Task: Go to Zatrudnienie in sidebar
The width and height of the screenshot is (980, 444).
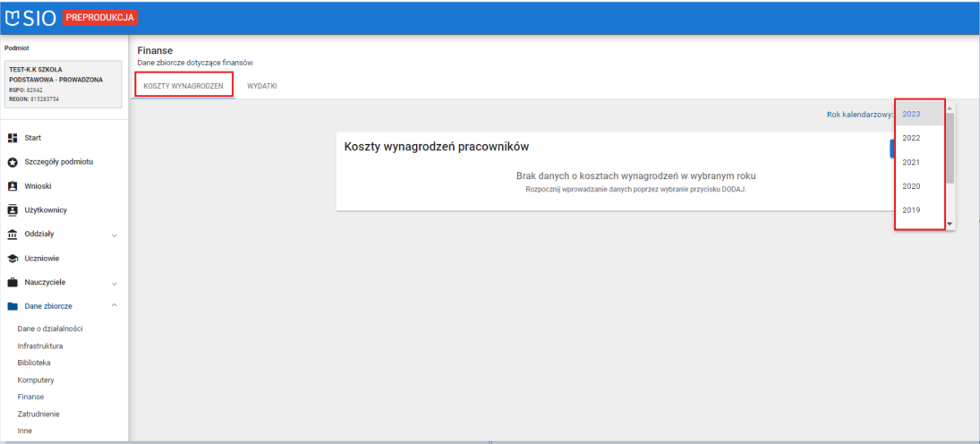Action: tap(38, 414)
